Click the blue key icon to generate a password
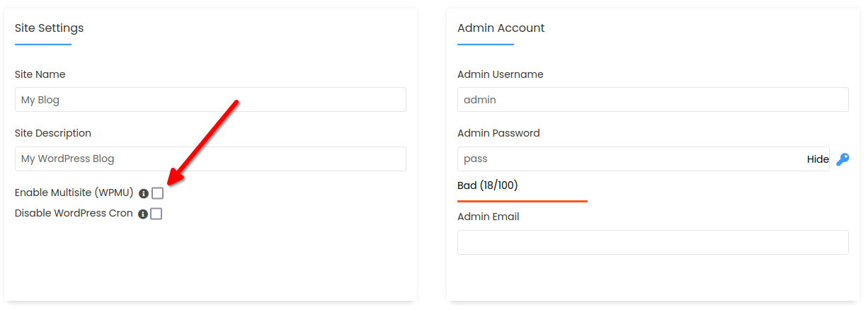This screenshot has width=868, height=310. click(x=843, y=159)
